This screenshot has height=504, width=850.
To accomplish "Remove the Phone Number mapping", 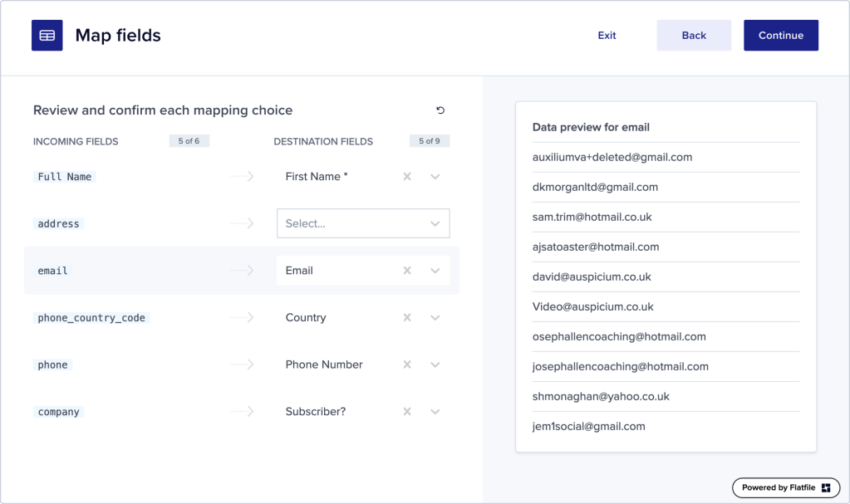I will coord(407,365).
